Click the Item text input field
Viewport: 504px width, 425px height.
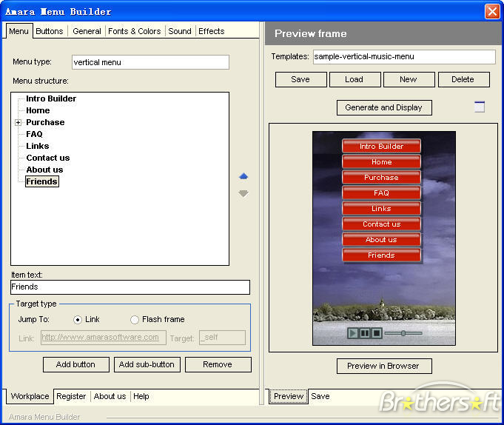coord(130,287)
